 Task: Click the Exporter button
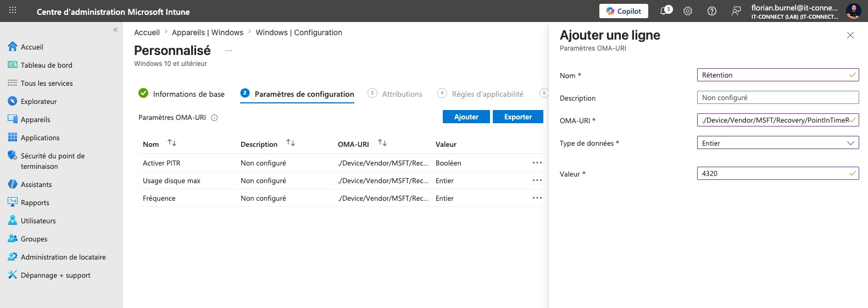(518, 117)
